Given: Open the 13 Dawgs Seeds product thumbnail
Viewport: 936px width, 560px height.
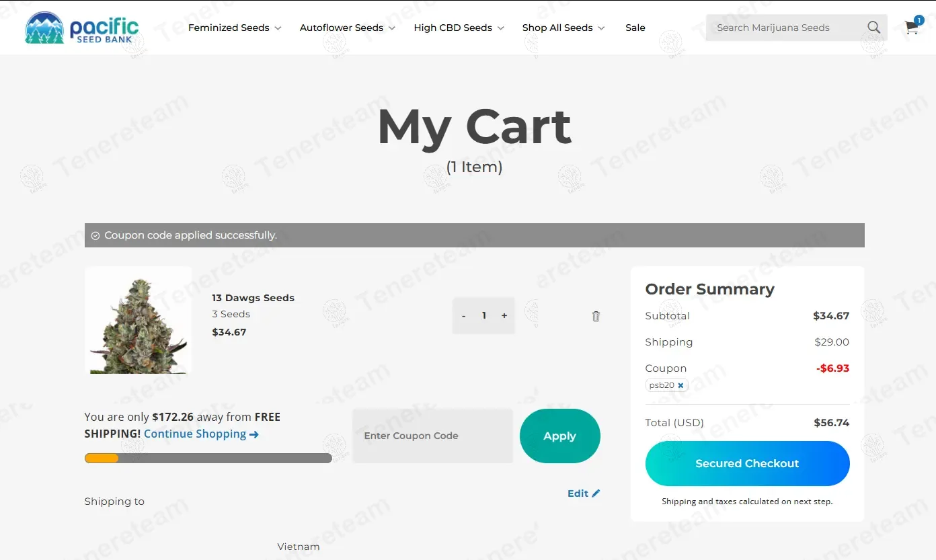Looking at the screenshot, I should 139,320.
